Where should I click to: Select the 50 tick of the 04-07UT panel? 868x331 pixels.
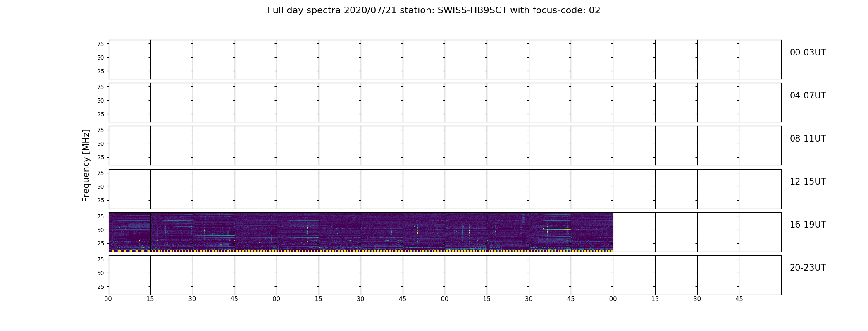pos(100,101)
